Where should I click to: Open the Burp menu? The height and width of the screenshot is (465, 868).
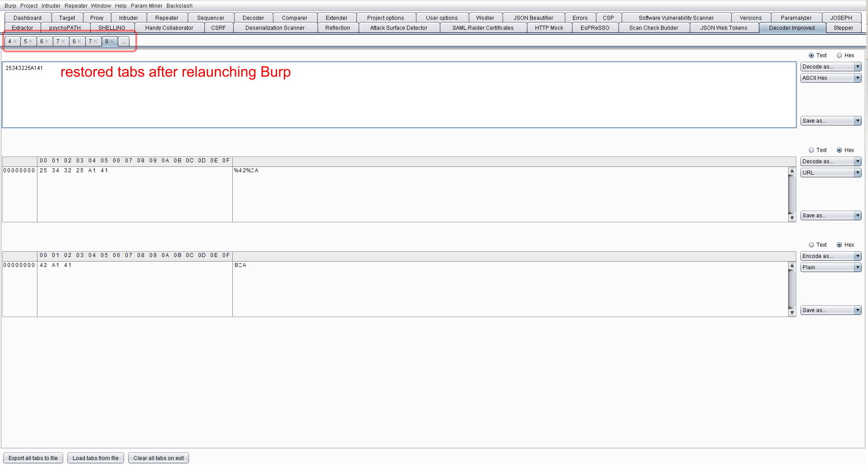10,6
